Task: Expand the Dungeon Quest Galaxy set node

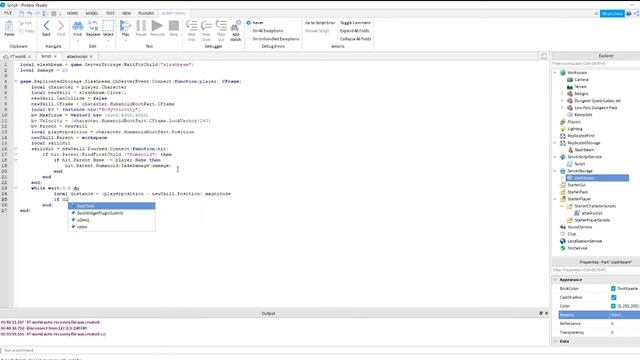Action: (562, 100)
